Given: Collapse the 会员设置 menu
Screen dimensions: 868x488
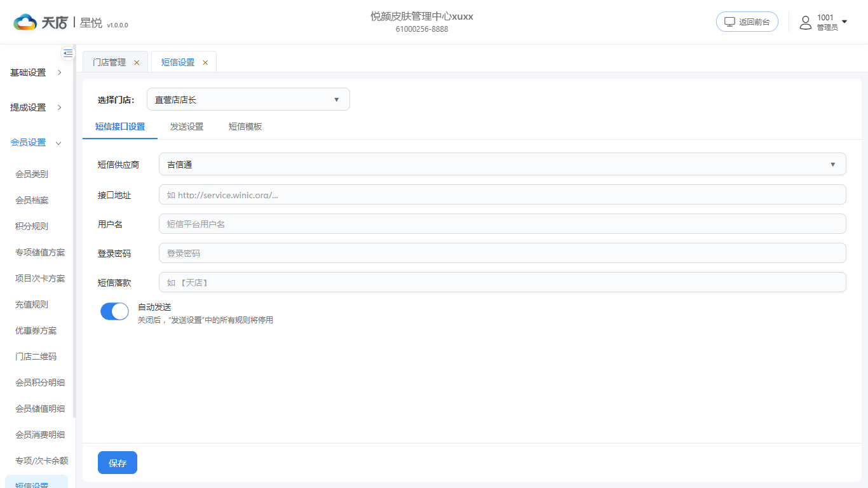Looking at the screenshot, I should click(37, 142).
